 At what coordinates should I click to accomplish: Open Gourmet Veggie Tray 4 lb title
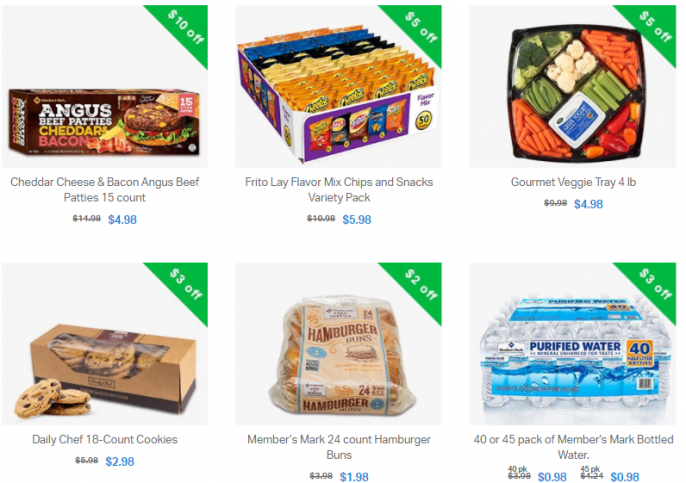573,182
